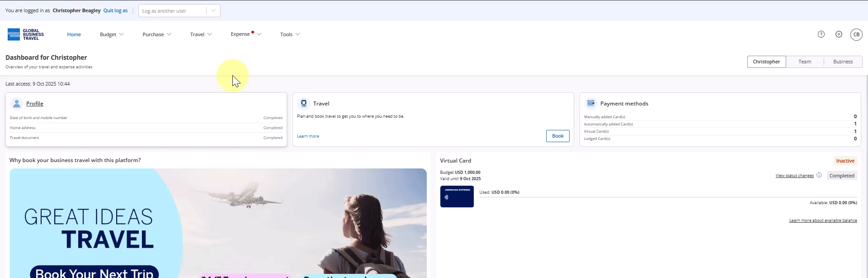Open the Profile link
Screen dimensions: 868x278
click(35, 104)
